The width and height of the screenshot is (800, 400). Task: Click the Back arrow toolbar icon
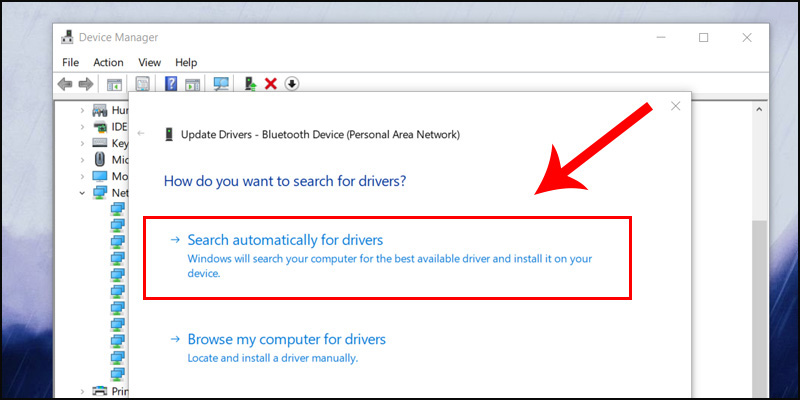click(x=65, y=84)
